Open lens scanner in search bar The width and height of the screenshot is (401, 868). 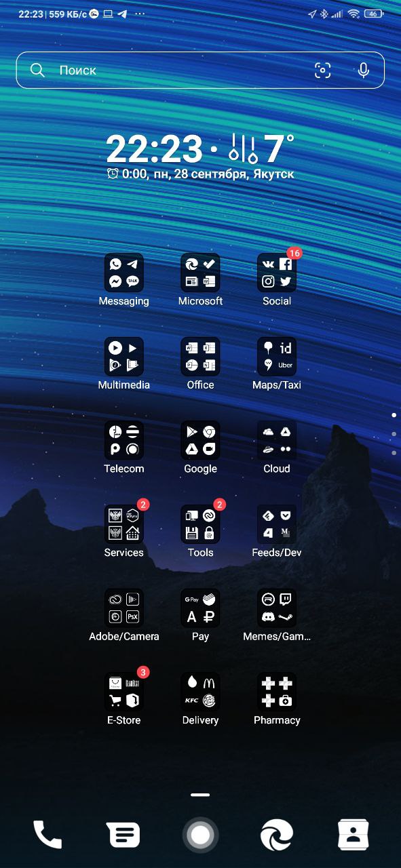pos(323,71)
